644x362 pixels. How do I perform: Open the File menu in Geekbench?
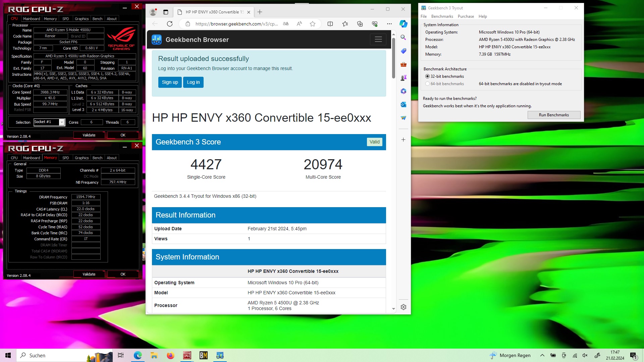(424, 16)
